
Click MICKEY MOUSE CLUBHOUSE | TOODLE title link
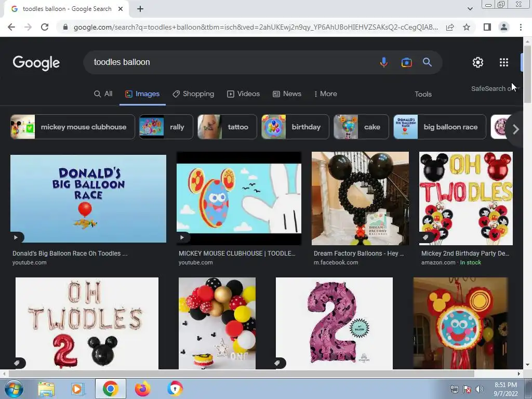[237, 254]
